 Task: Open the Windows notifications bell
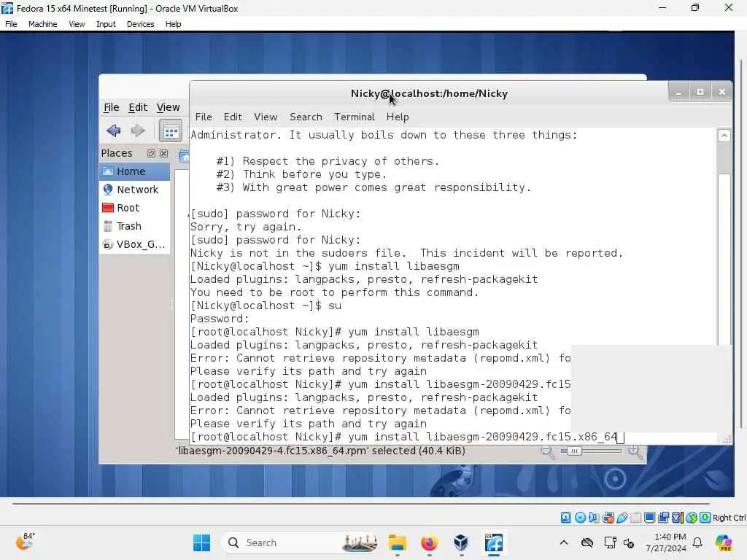pos(697,542)
